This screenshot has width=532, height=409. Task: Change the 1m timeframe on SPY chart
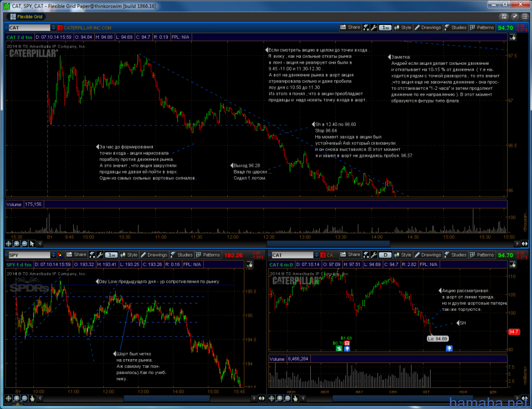[x=111, y=255]
